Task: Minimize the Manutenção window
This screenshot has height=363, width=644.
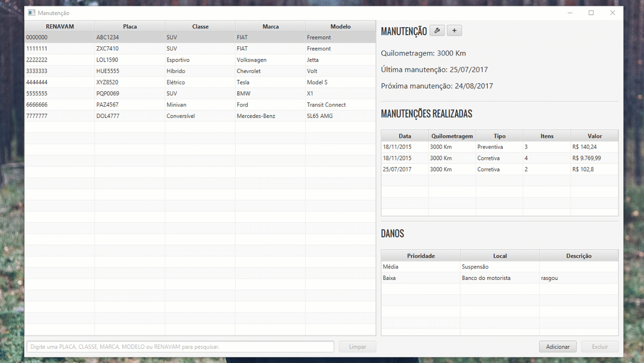Action: pos(570,13)
